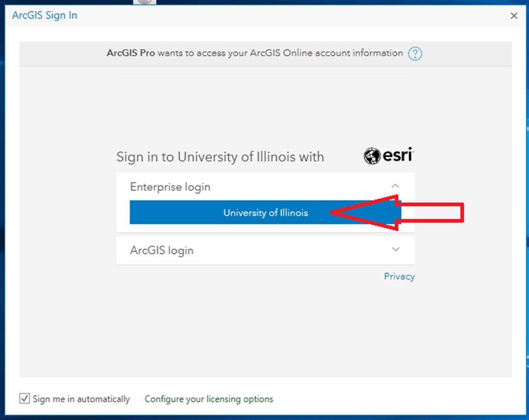This screenshot has width=529, height=420.
Task: Select the Enterprise login section header
Action: click(265, 187)
